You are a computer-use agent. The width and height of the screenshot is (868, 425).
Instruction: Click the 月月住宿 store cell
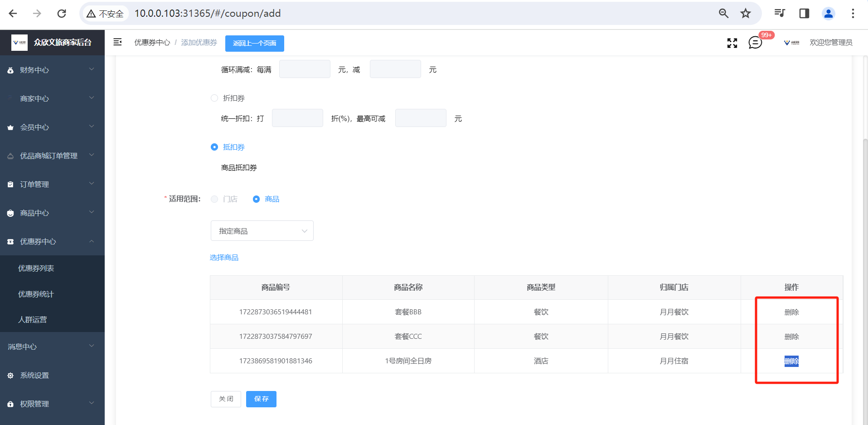[x=674, y=361]
